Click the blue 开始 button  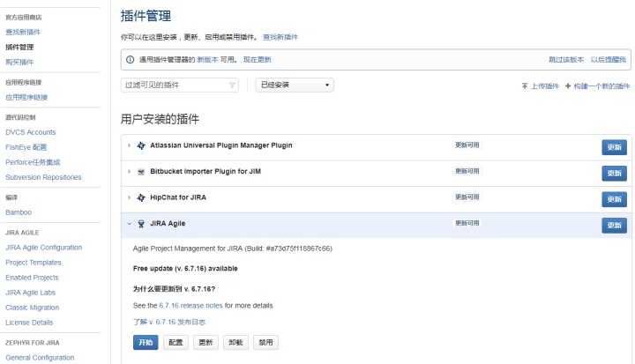coord(146,343)
